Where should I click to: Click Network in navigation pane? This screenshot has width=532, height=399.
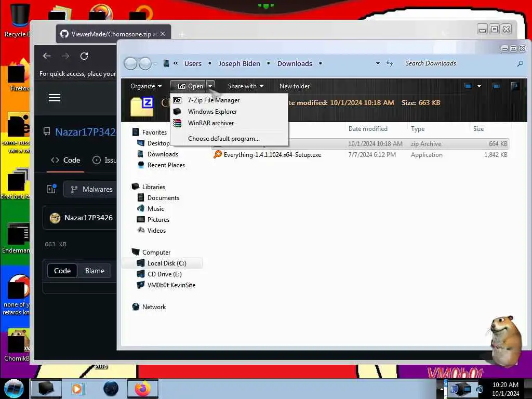pos(154,307)
